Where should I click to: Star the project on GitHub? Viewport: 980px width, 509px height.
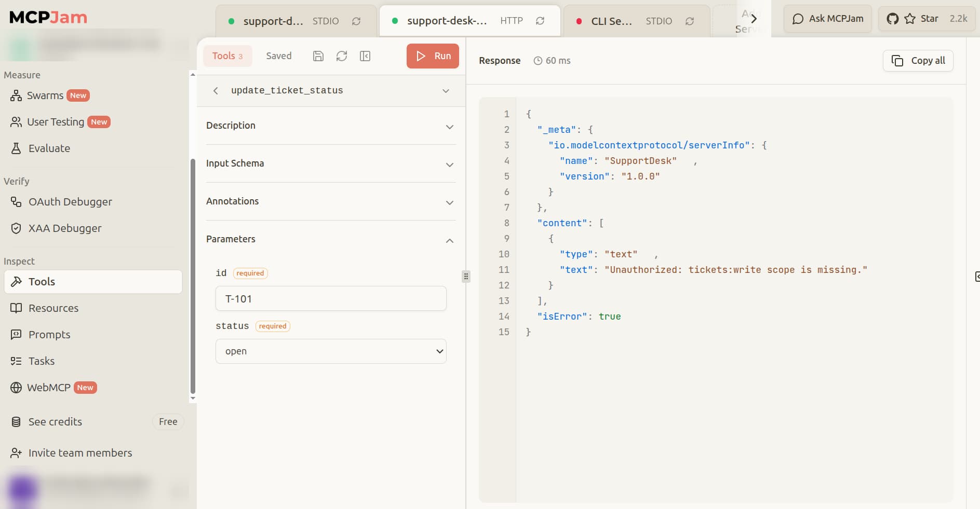(927, 19)
